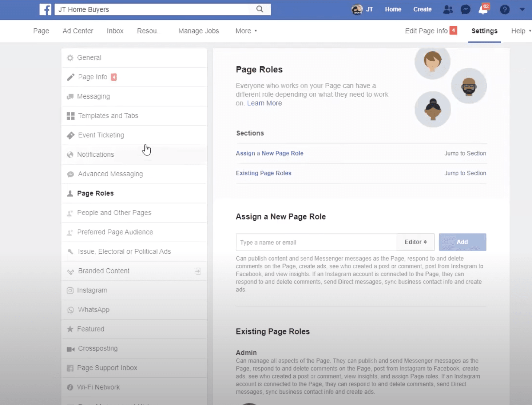
Task: Open the Messenger icon
Action: coord(465,9)
